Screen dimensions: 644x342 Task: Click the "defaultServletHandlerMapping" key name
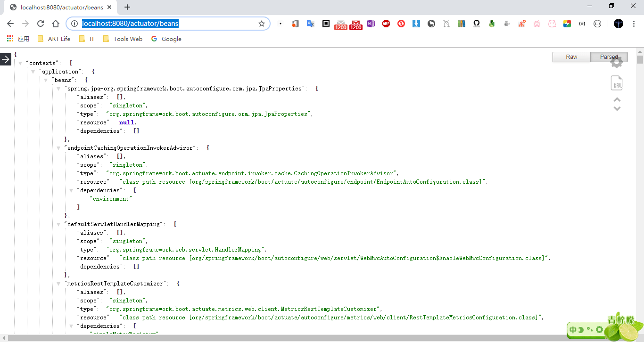[x=114, y=224]
